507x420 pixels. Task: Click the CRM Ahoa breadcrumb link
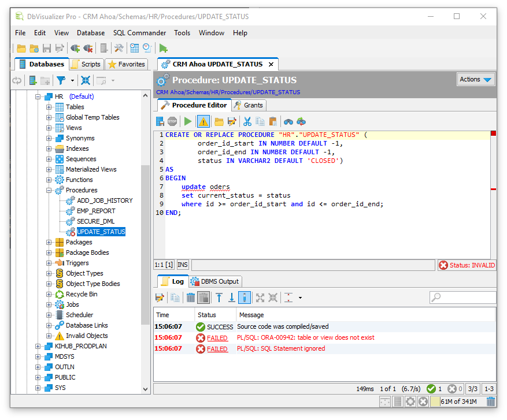click(x=169, y=92)
